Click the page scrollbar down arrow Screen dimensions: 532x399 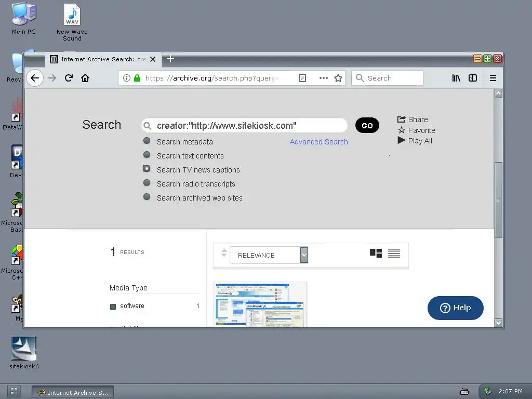498,323
